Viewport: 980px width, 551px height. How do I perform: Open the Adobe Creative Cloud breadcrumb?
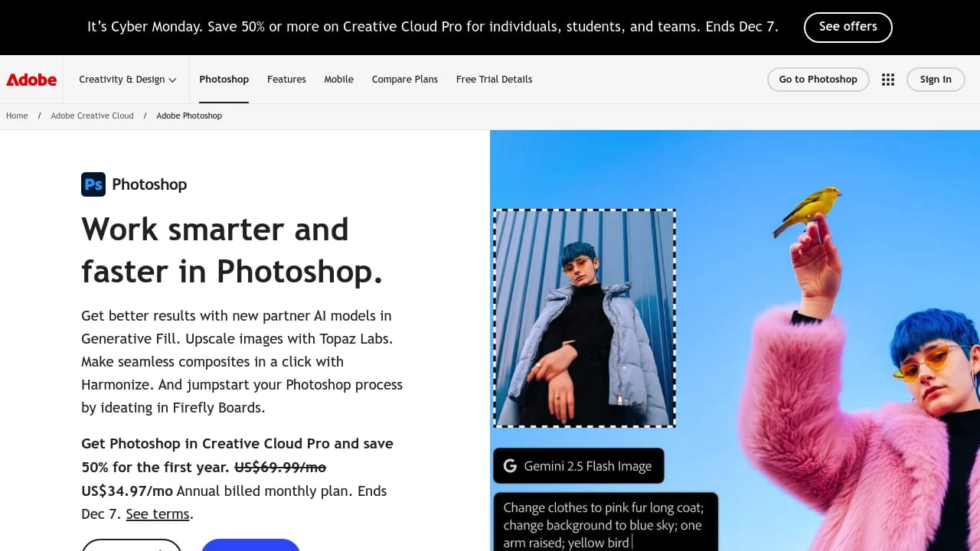[x=92, y=116]
